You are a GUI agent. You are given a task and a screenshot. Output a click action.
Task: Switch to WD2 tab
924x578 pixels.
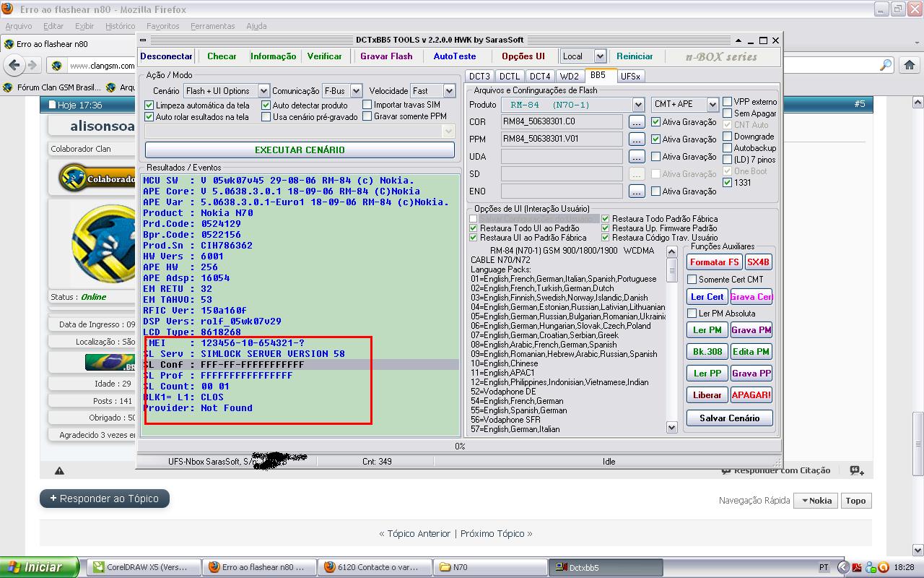569,76
